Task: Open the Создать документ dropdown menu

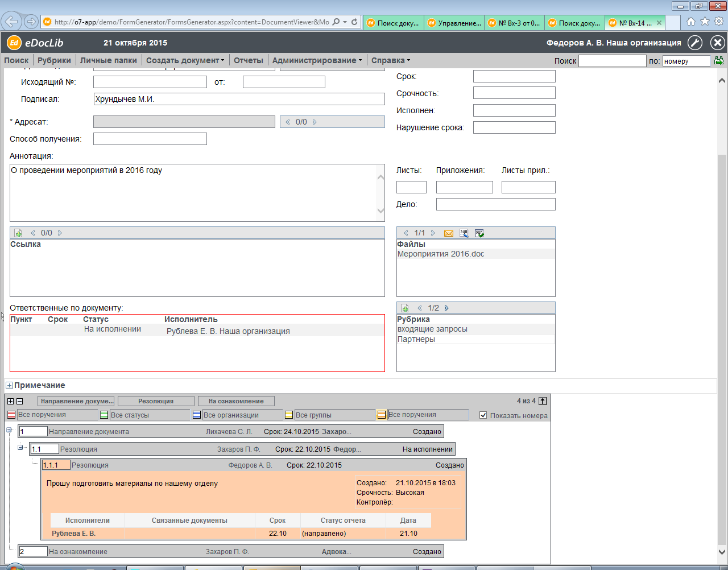Action: [185, 60]
